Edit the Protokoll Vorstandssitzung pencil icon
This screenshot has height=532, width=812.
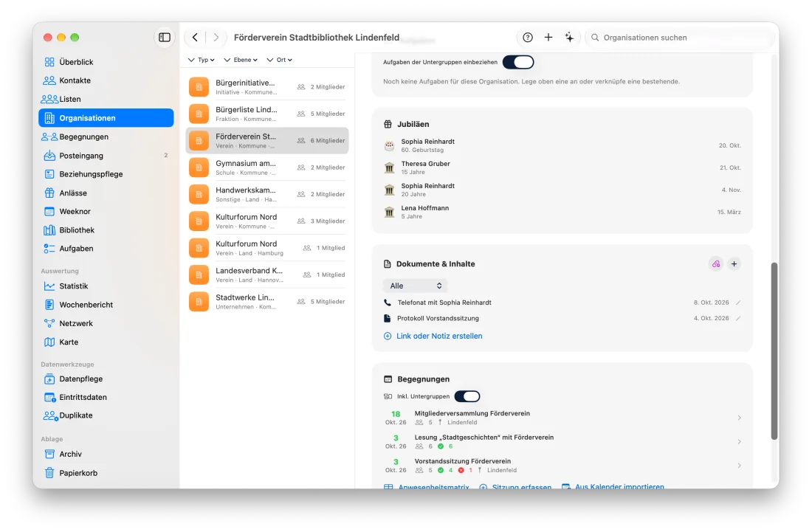738,318
